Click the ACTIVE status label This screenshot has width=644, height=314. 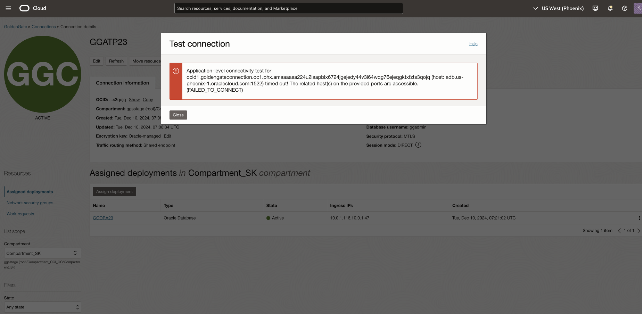42,118
